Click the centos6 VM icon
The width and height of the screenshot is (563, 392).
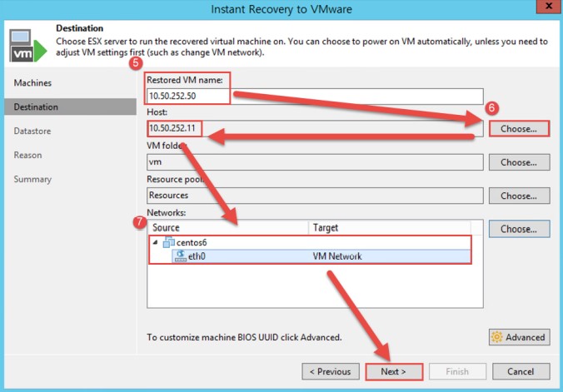tap(169, 243)
